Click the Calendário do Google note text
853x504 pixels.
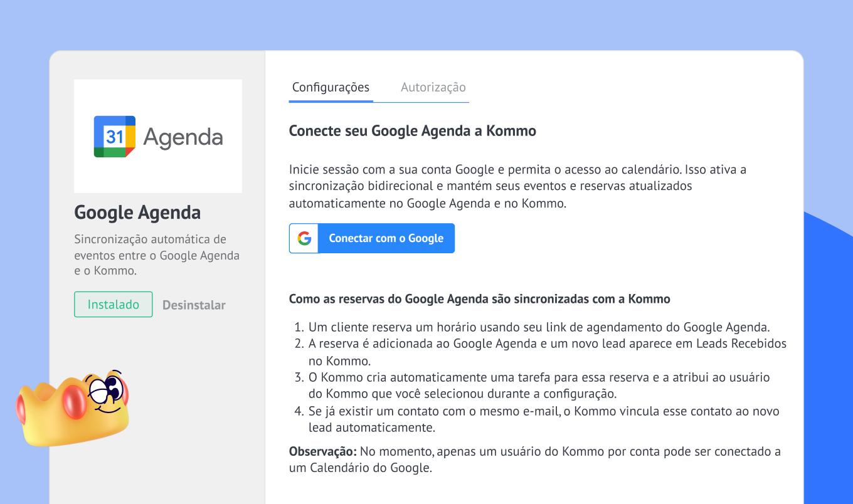point(361,468)
